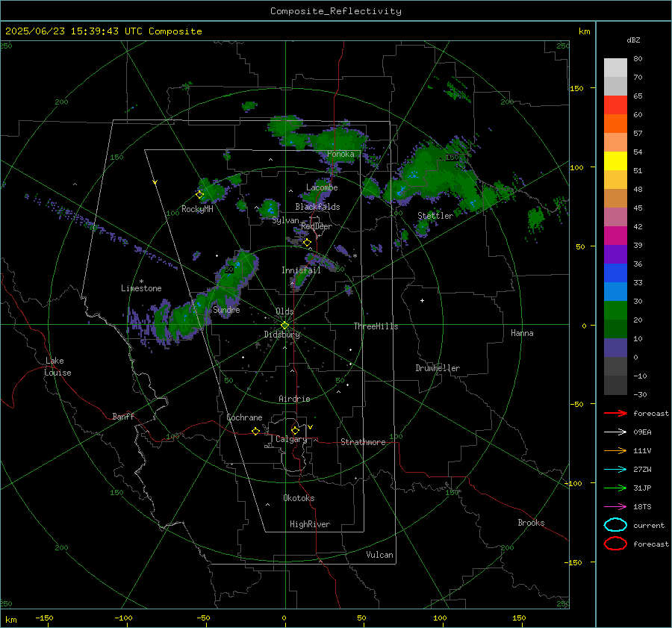Click the Olds city label
The image size is (672, 628).
(284, 311)
